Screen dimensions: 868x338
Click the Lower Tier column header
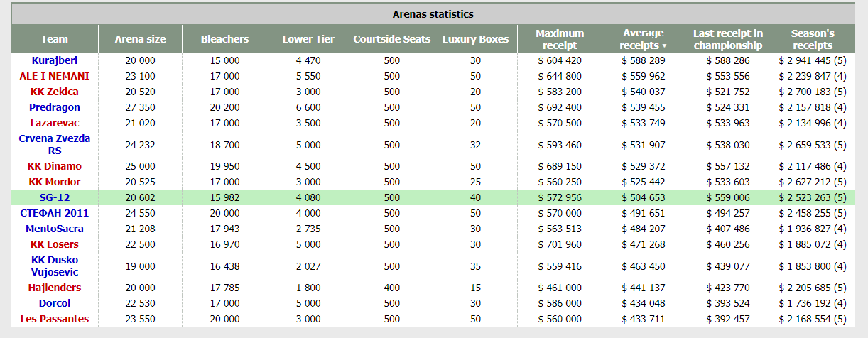[308, 39]
